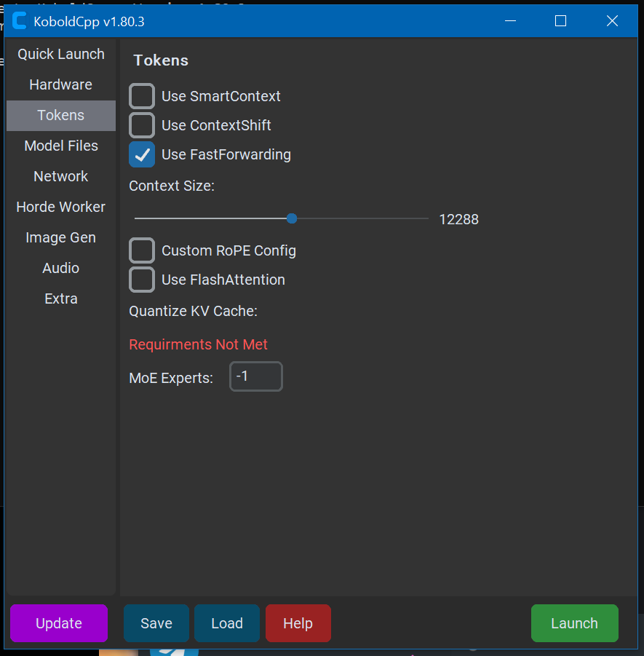This screenshot has width=644, height=656.
Task: Click the Context Size slider handle
Action: [x=292, y=218]
